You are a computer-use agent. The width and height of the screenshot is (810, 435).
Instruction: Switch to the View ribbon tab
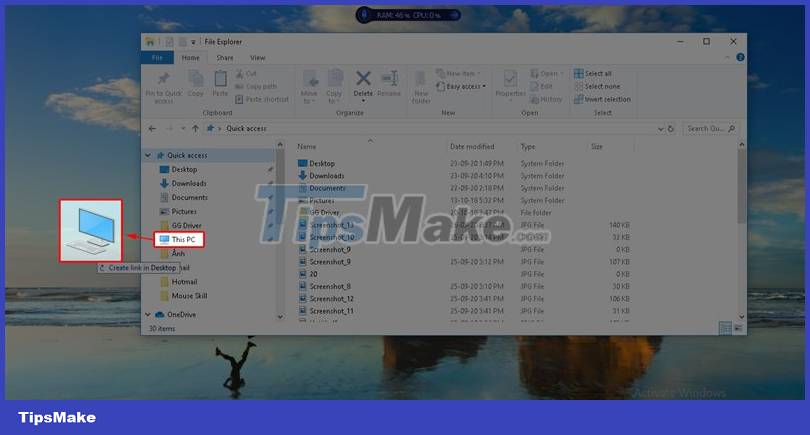[x=257, y=58]
